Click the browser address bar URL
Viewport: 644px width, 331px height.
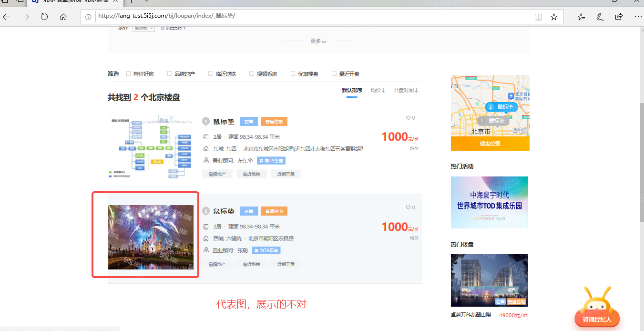point(166,16)
